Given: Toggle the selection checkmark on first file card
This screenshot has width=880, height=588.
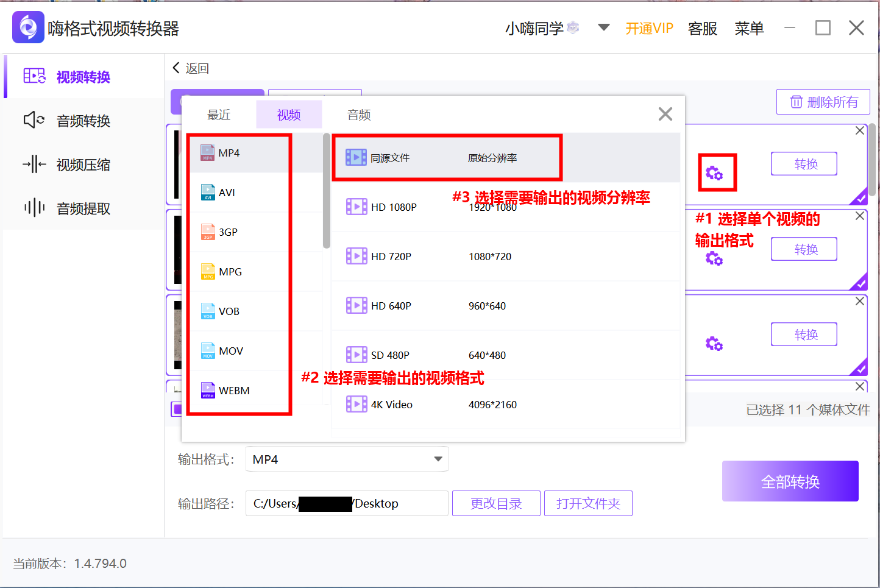Looking at the screenshot, I should coord(860,197).
